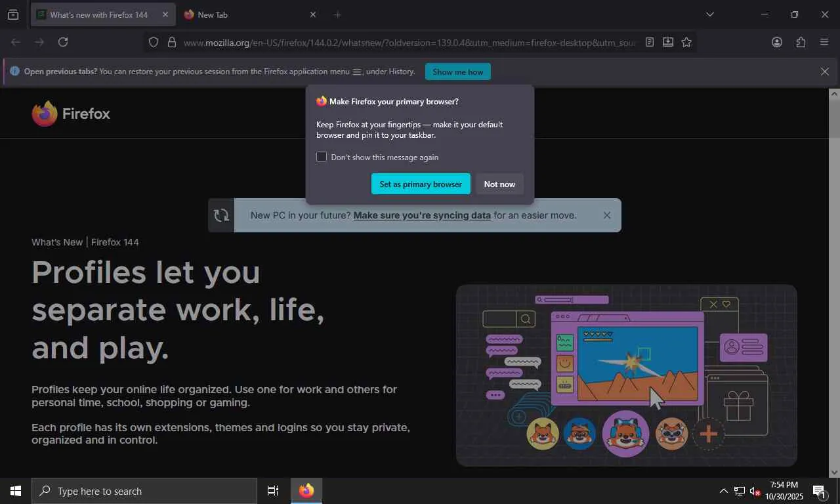
Task: Reload the current page
Action: 63,42
